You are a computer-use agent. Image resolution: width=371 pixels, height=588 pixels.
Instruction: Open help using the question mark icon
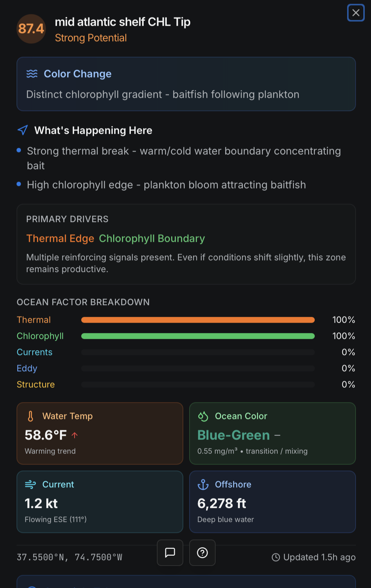click(x=202, y=553)
